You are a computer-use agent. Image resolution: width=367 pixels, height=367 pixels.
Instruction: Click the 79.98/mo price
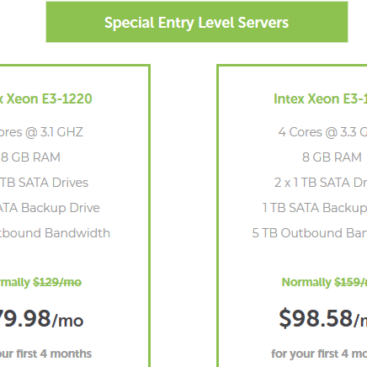(42, 319)
